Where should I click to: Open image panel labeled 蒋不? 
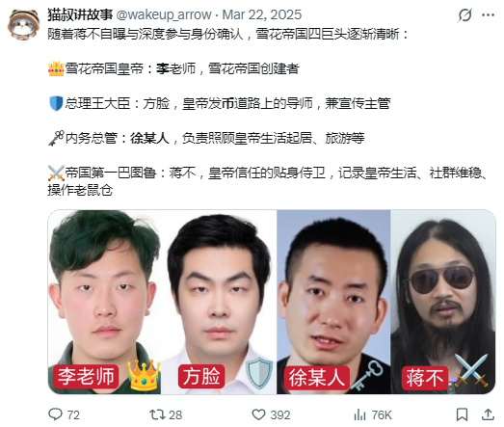[443, 302]
